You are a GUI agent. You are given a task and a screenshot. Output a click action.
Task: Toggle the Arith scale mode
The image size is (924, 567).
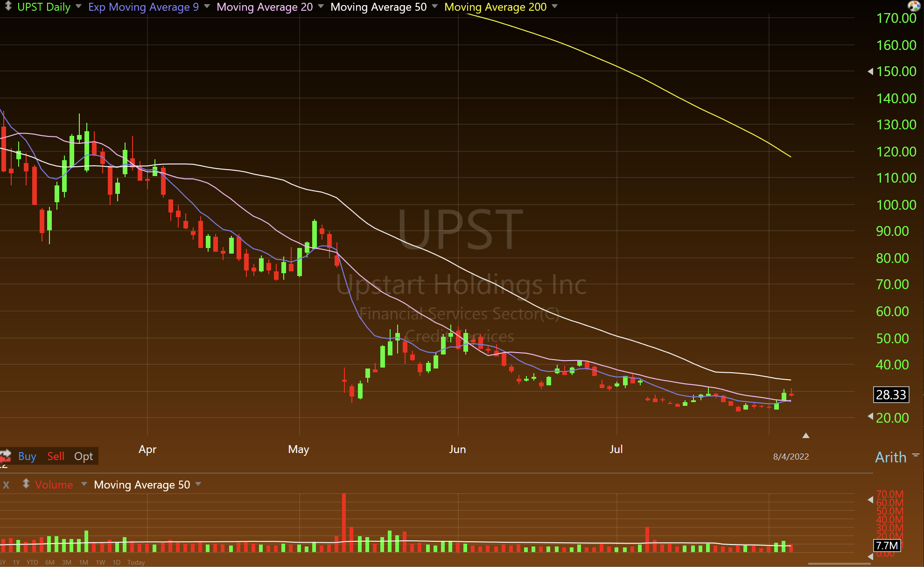point(890,457)
